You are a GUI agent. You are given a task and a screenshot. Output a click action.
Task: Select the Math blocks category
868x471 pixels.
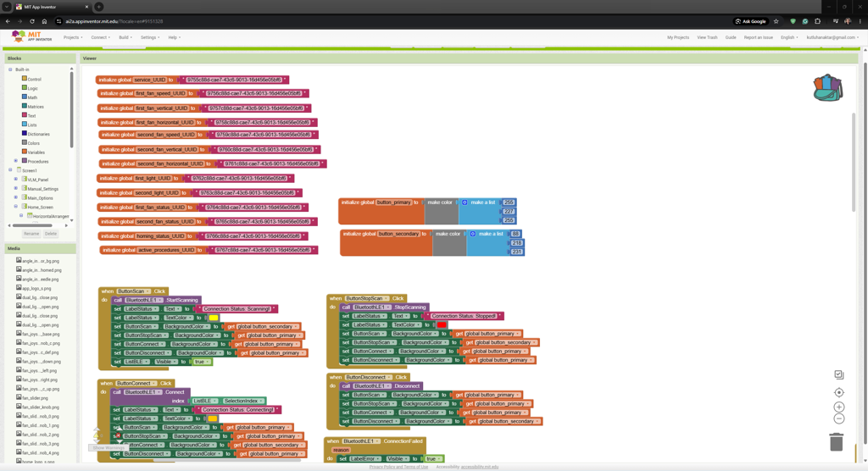(x=30, y=97)
